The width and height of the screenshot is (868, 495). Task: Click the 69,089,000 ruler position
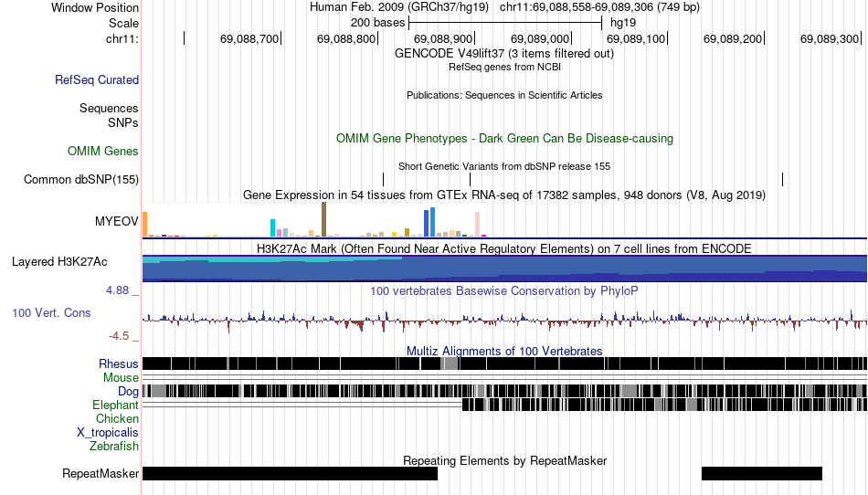(x=540, y=38)
